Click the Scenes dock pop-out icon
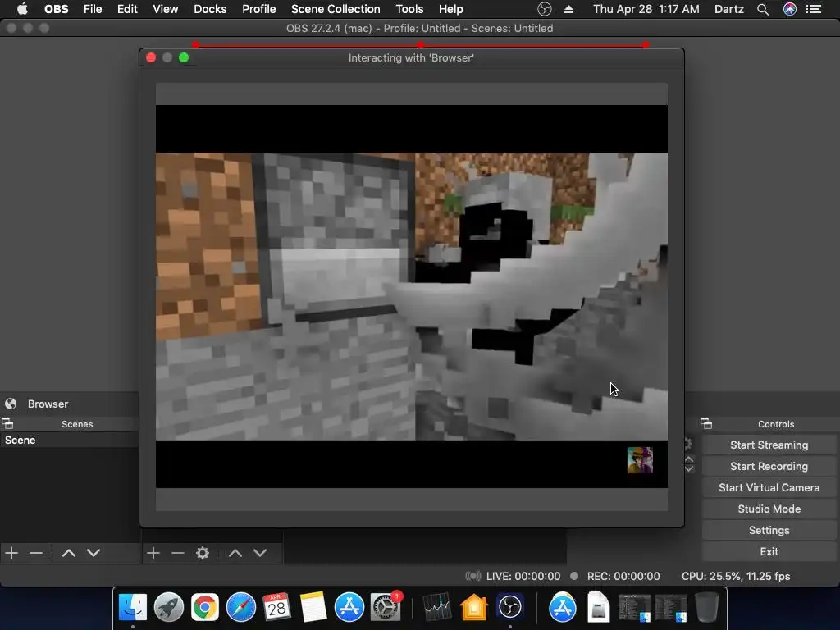The width and height of the screenshot is (840, 630). pyautogui.click(x=7, y=423)
